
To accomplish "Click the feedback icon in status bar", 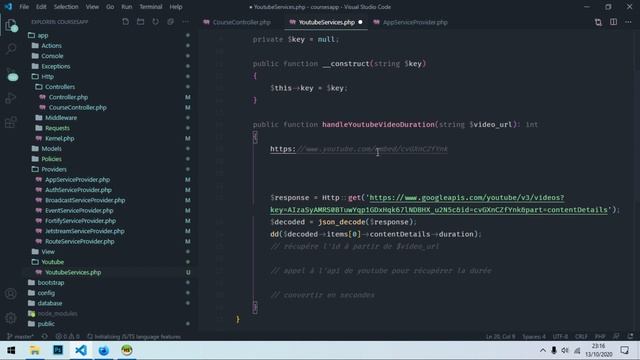I will [616, 336].
